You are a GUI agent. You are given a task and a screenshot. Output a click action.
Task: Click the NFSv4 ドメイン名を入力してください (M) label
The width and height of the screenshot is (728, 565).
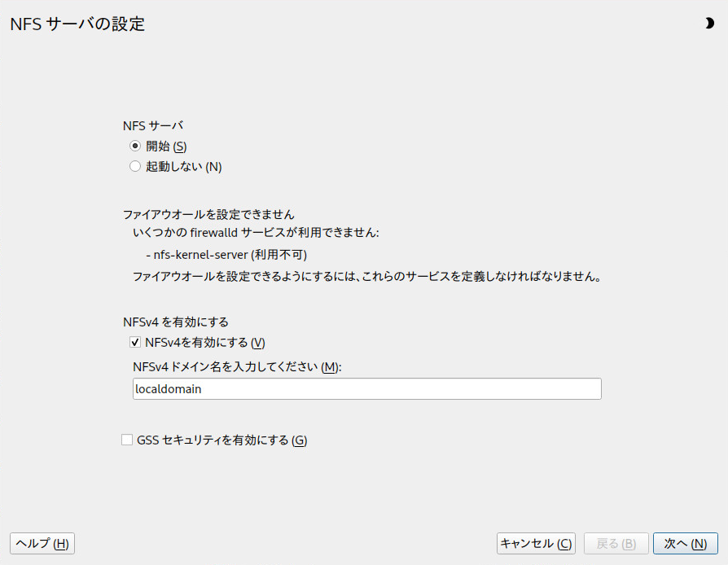coord(237,367)
